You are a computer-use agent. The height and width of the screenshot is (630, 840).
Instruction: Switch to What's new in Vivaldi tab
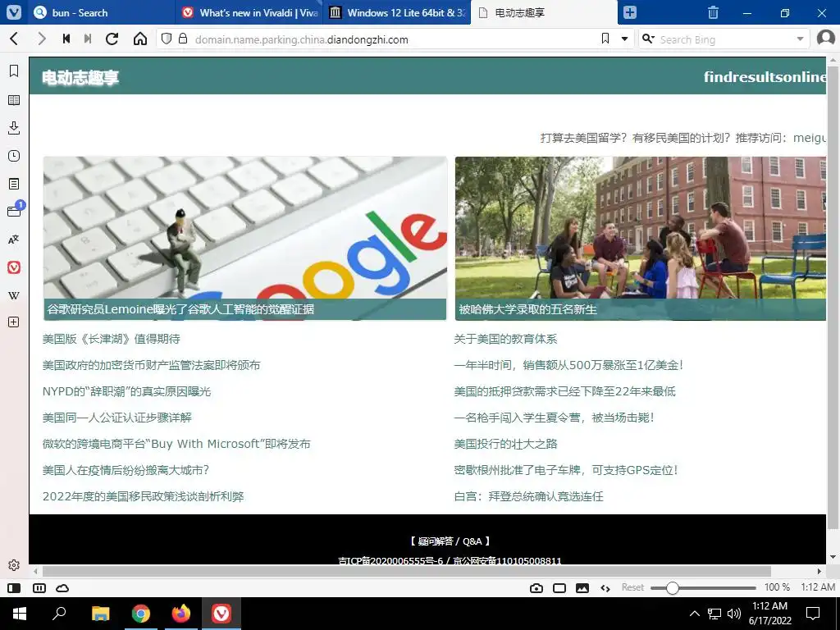pos(249,12)
